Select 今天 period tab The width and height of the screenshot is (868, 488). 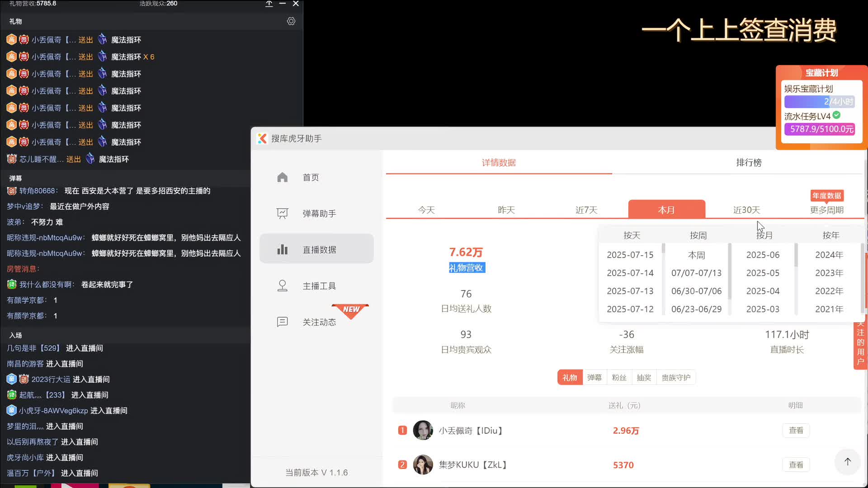click(426, 210)
